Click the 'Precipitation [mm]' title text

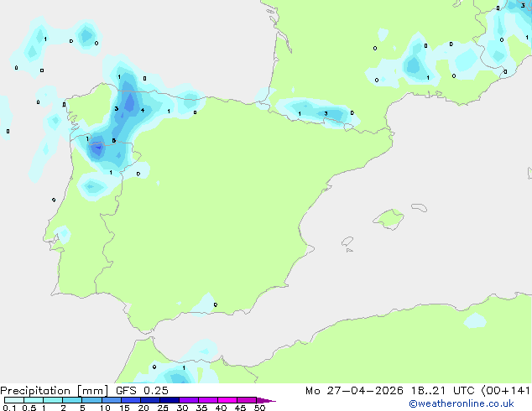[x=54, y=391]
